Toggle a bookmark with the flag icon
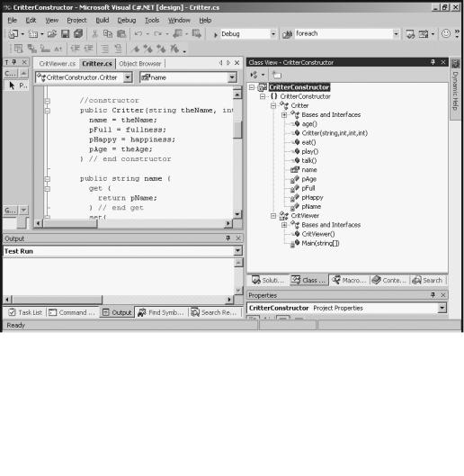Image resolution: width=464 pixels, height=476 pixels. click(x=136, y=49)
